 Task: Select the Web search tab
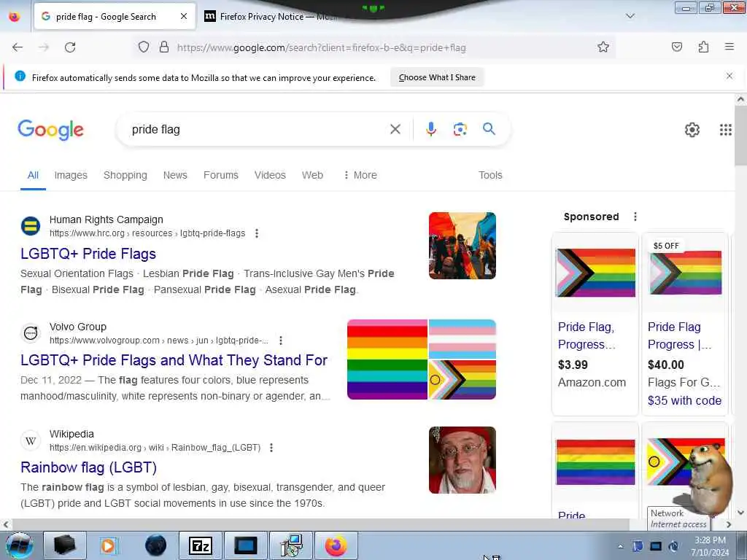pyautogui.click(x=312, y=175)
